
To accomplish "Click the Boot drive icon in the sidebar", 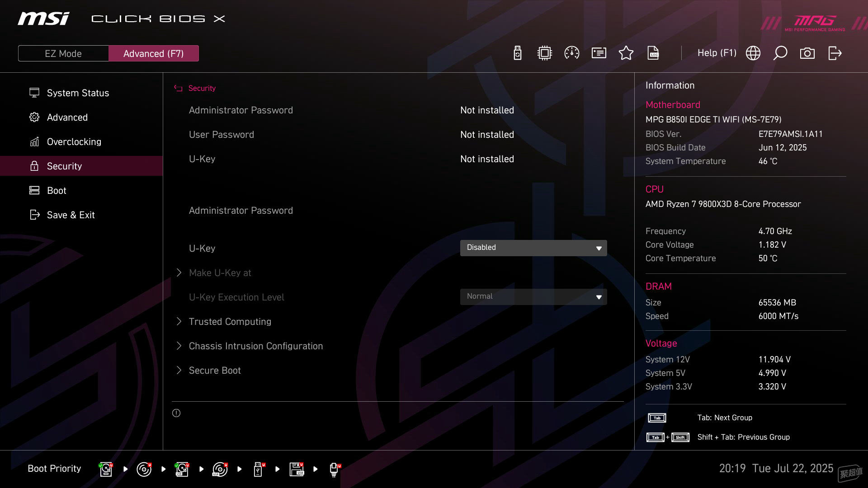I will tap(34, 190).
